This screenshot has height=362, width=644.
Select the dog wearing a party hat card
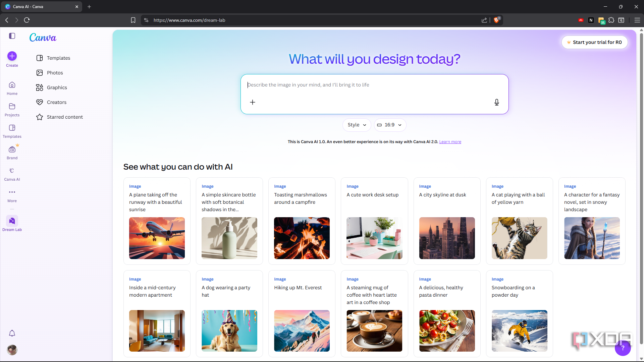(x=229, y=314)
